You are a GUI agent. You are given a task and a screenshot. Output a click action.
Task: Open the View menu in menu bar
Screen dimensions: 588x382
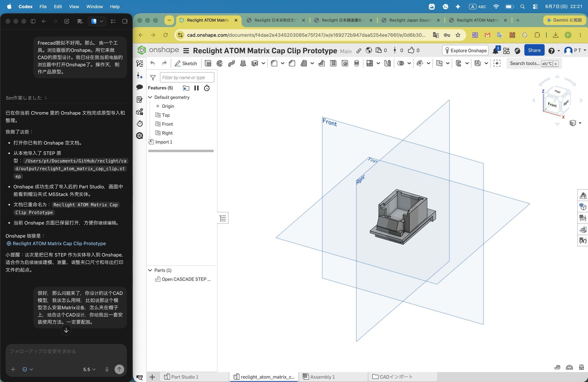(x=74, y=6)
